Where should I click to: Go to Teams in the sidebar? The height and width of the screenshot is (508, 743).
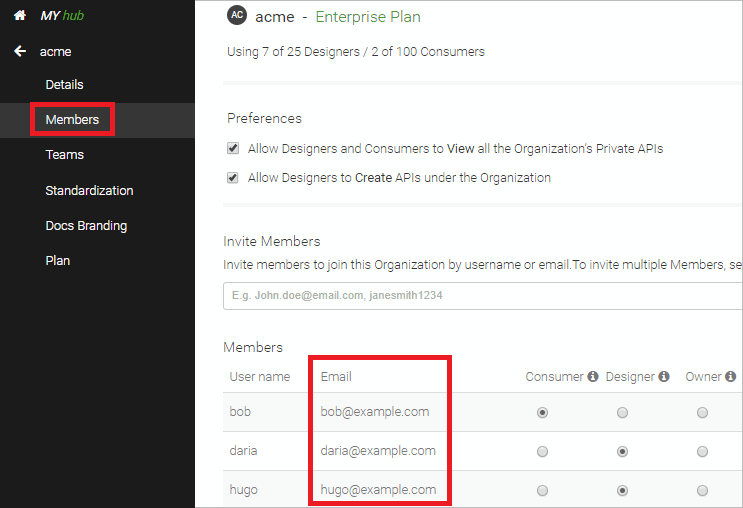click(x=64, y=155)
